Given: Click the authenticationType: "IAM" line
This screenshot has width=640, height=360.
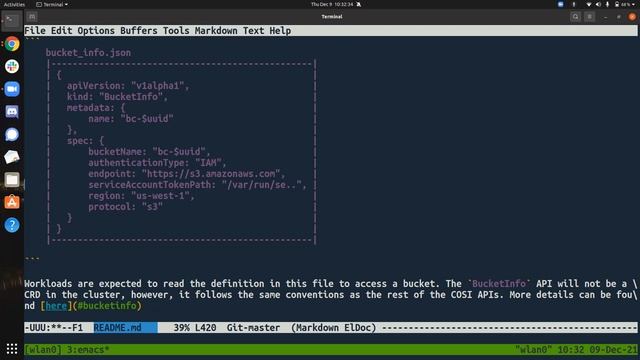Looking at the screenshot, I should (x=158, y=163).
